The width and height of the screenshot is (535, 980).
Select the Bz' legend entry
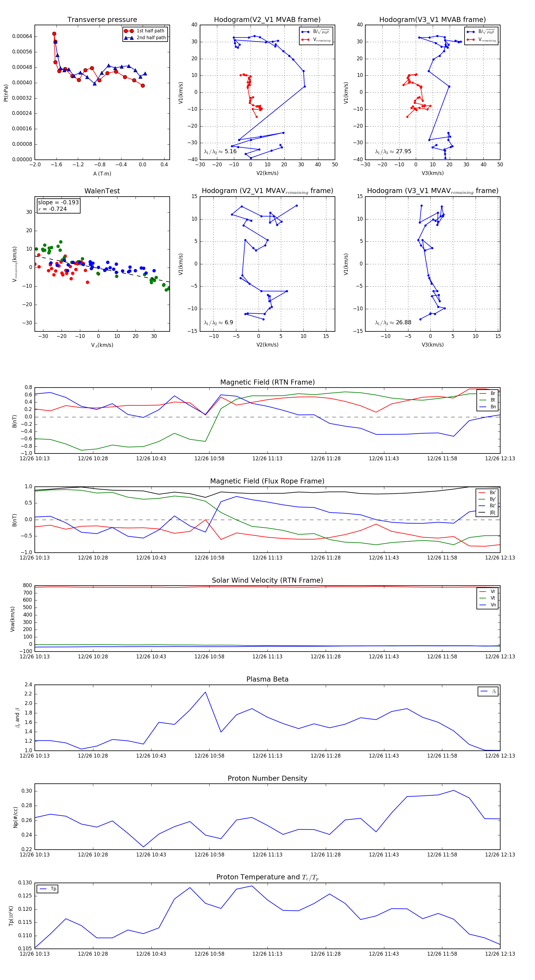(487, 506)
